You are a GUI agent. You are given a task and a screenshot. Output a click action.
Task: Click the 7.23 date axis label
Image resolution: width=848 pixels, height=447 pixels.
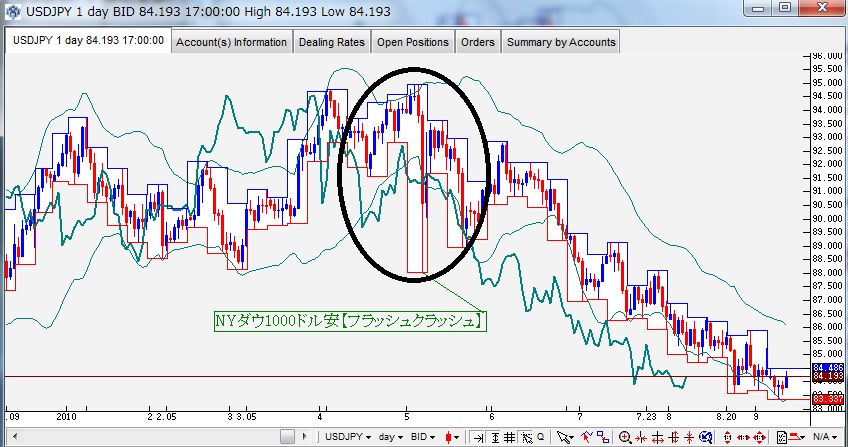(647, 417)
